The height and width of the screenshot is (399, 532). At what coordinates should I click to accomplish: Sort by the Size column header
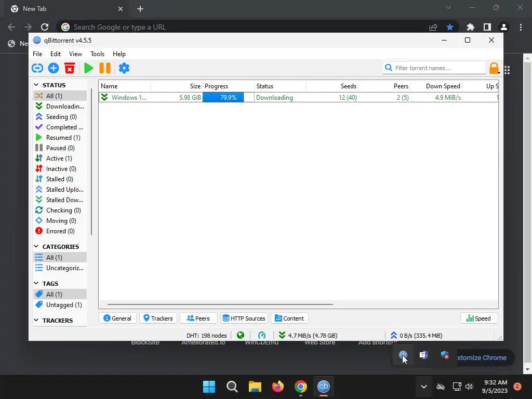(176, 86)
